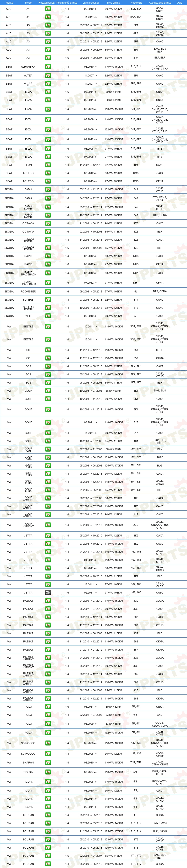
Task: Click the fuel icon for GOLF BKG, BLN
Action: [48, 391]
